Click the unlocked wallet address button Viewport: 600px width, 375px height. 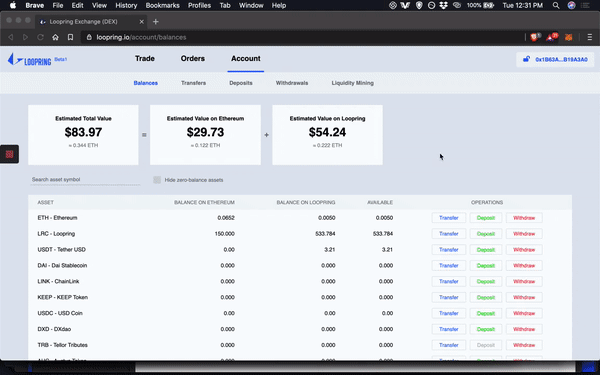tap(555, 59)
